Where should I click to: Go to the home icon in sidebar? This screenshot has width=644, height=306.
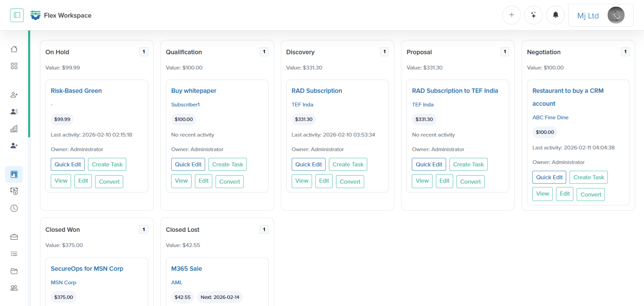[x=14, y=49]
